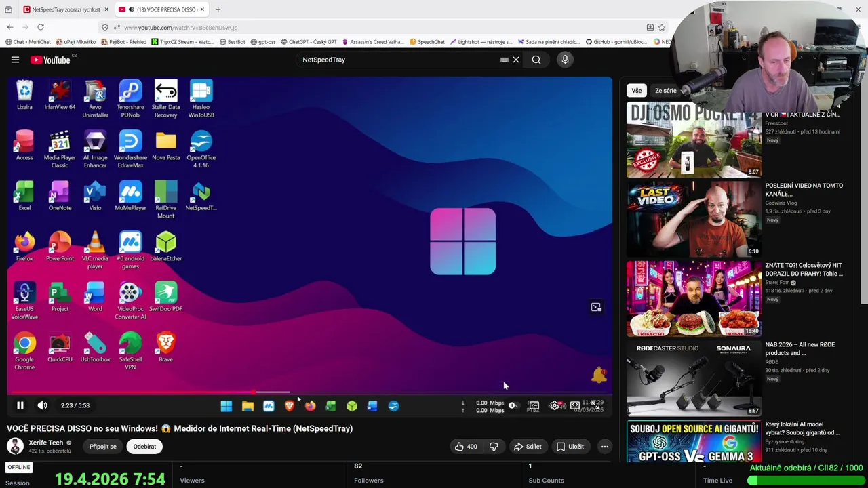Open Chat • MultiChat bookmark

coord(28,42)
